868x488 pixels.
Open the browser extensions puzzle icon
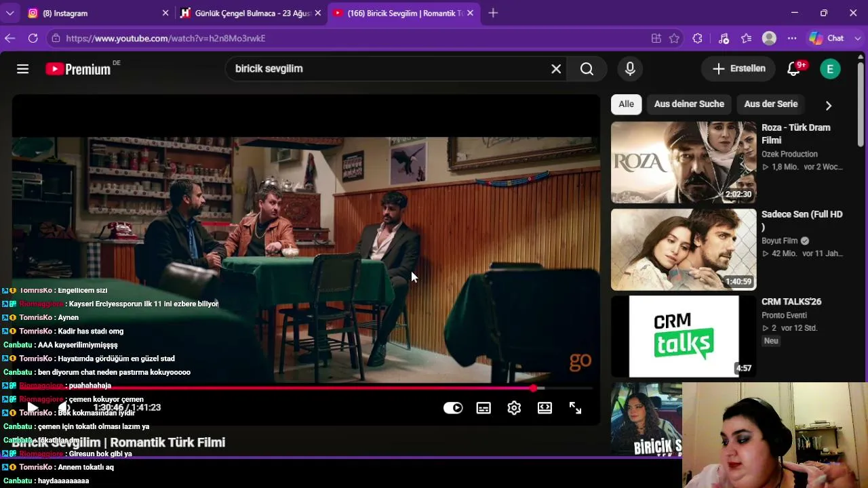pos(697,39)
